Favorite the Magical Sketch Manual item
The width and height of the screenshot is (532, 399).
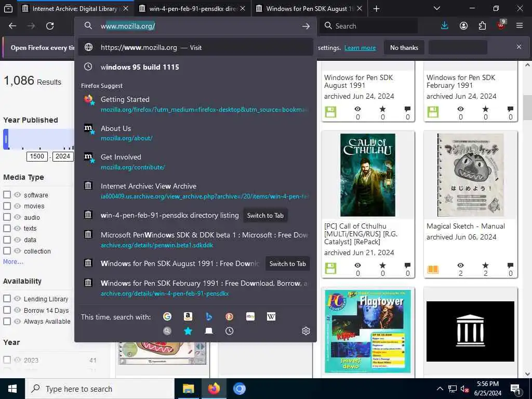point(486,265)
